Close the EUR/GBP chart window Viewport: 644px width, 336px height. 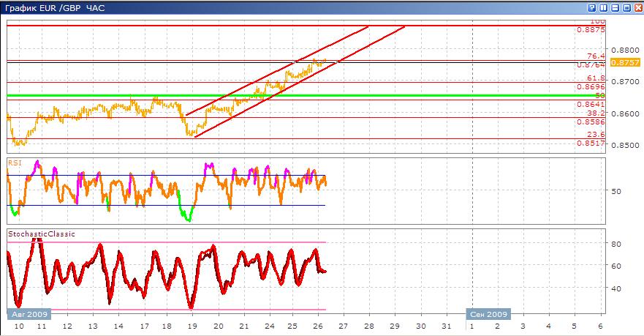pyautogui.click(x=638, y=7)
